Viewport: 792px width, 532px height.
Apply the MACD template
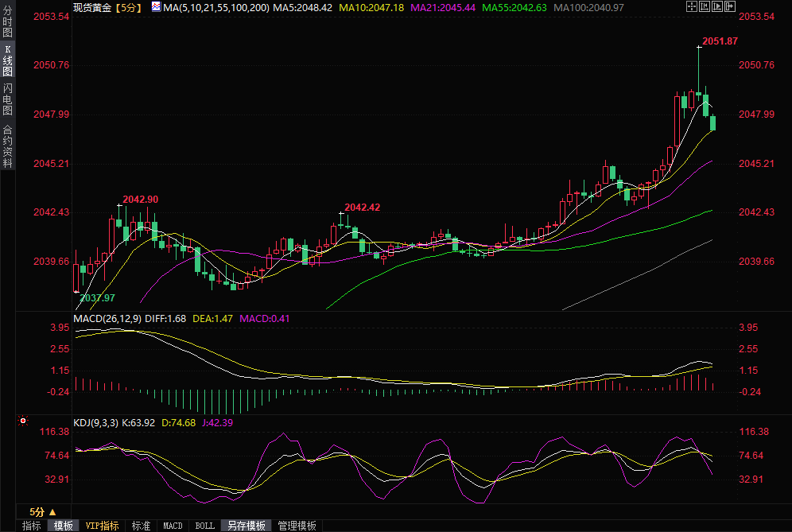(x=173, y=526)
